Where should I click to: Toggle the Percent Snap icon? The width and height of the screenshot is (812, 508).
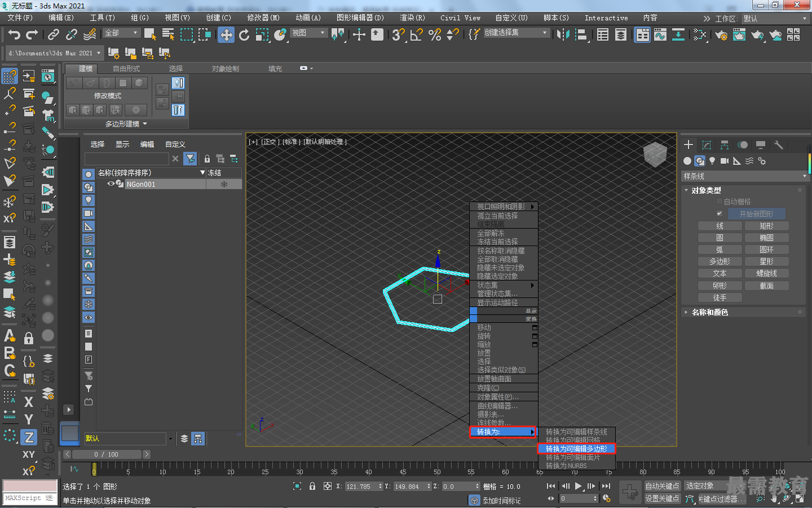tap(435, 35)
